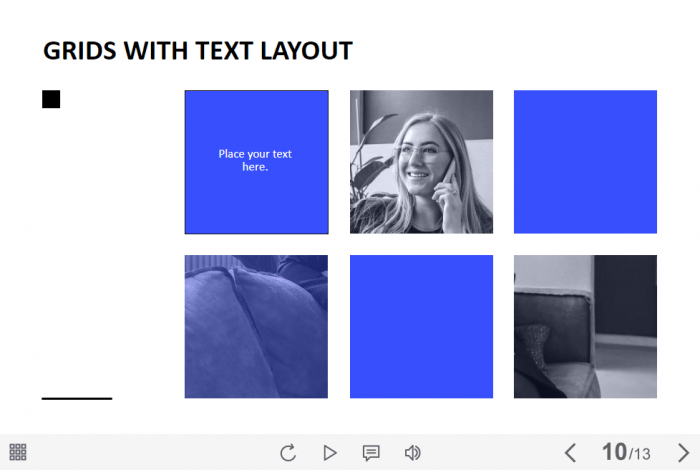Go to the previous slide arrow
This screenshot has width=700, height=470.
(570, 453)
